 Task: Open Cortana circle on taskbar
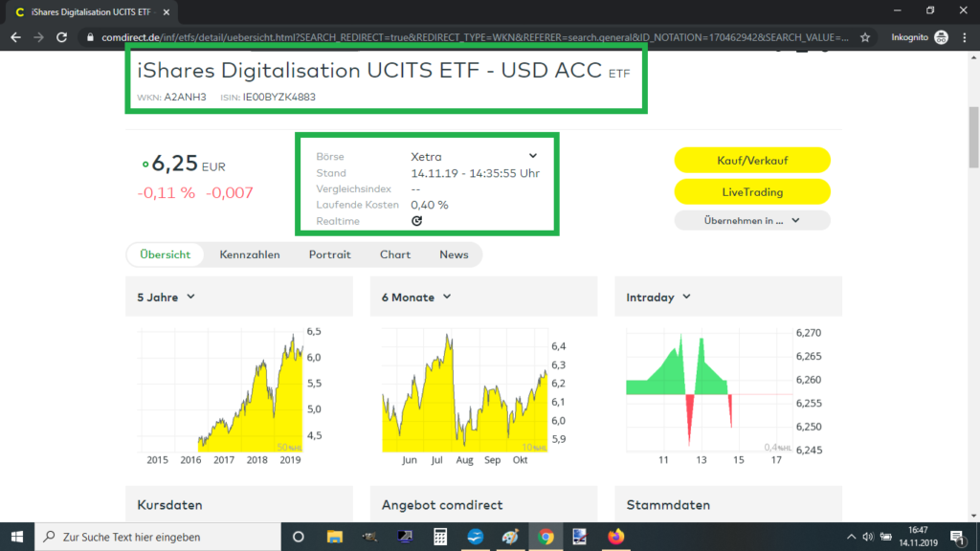pyautogui.click(x=299, y=537)
